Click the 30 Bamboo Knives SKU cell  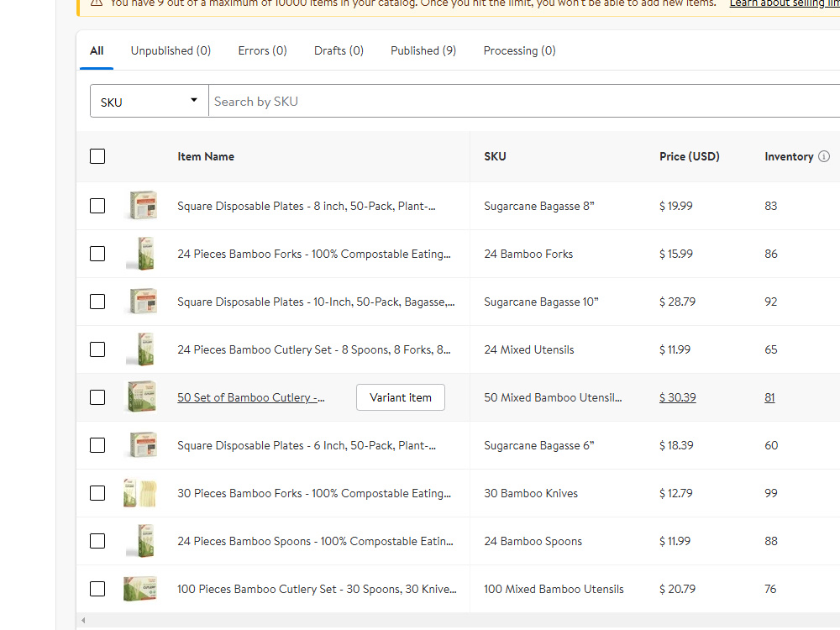pyautogui.click(x=531, y=493)
